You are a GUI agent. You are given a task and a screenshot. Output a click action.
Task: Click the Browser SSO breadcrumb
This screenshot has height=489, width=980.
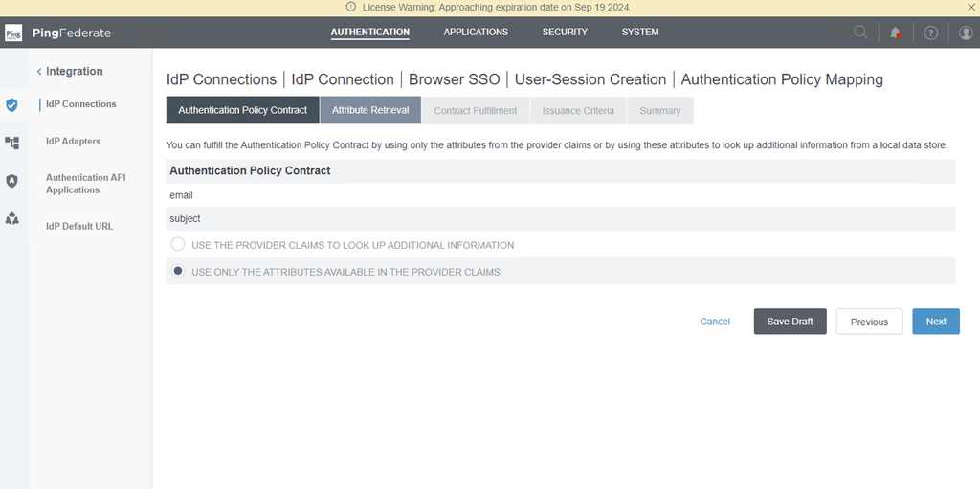click(x=455, y=80)
